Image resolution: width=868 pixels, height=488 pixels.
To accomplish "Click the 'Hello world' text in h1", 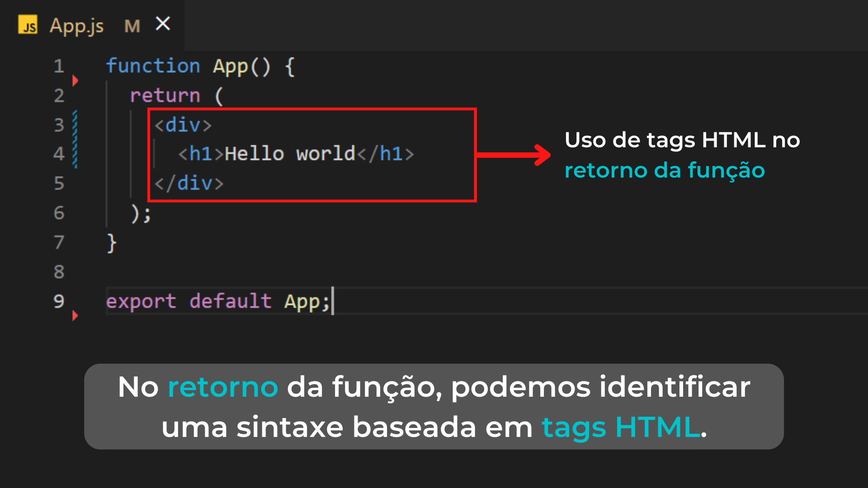I will [x=290, y=154].
